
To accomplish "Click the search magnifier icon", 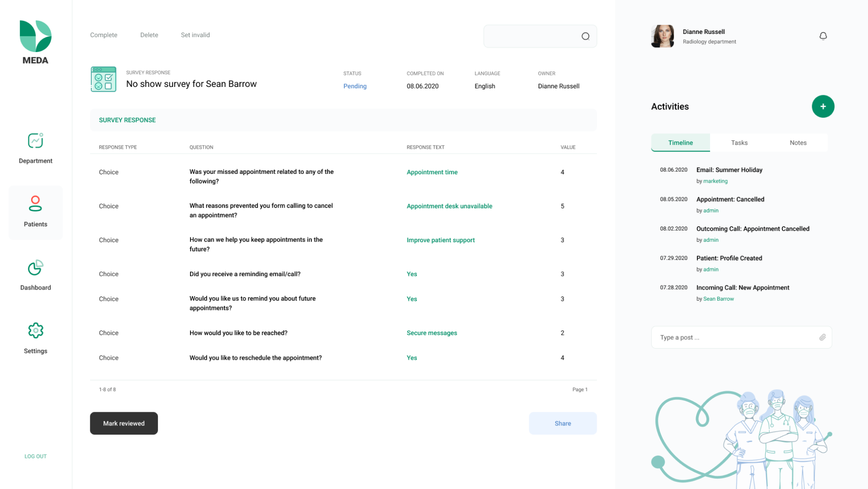I will click(585, 36).
